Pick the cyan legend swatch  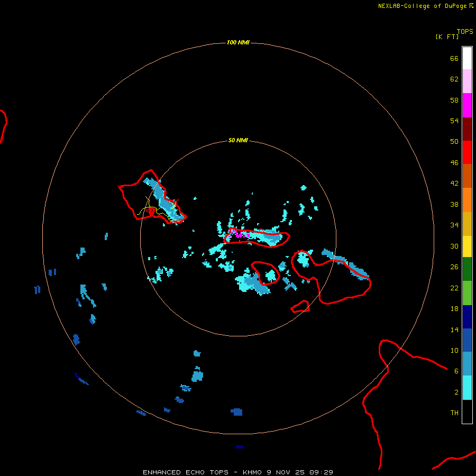(x=467, y=388)
